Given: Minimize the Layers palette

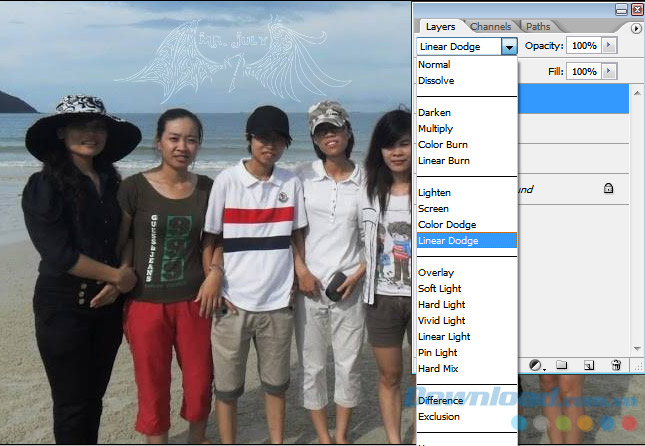Looking at the screenshot, I should 621,9.
